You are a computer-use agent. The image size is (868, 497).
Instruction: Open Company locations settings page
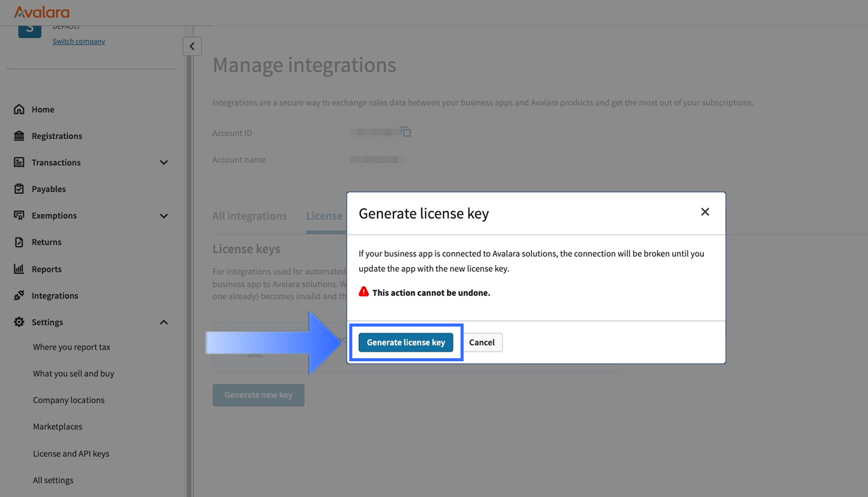point(68,400)
